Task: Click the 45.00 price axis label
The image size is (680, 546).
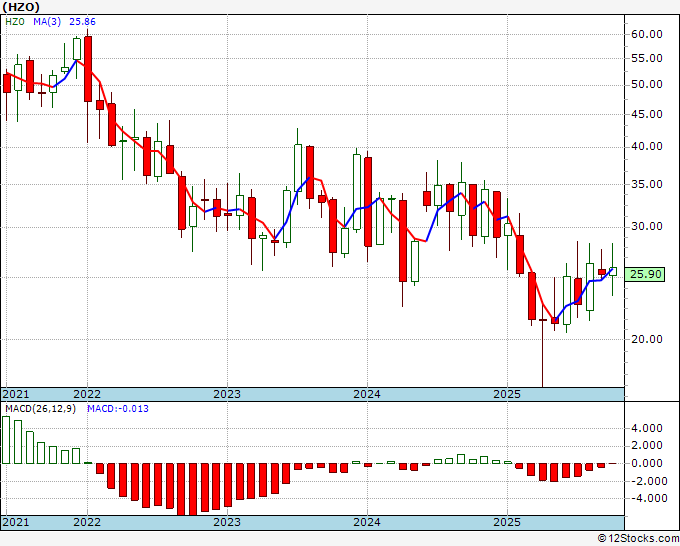Action: tap(647, 114)
